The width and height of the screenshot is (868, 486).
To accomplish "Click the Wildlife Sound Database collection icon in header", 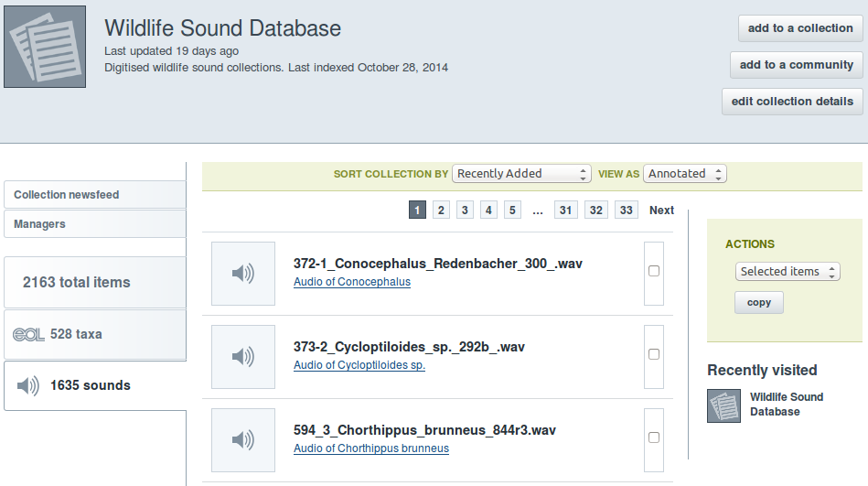I will tap(45, 47).
